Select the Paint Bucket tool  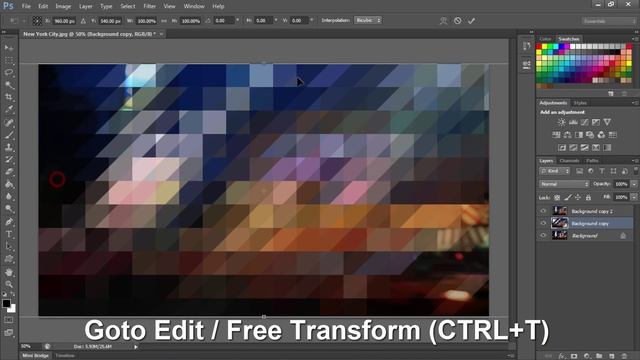pyautogui.click(x=9, y=184)
